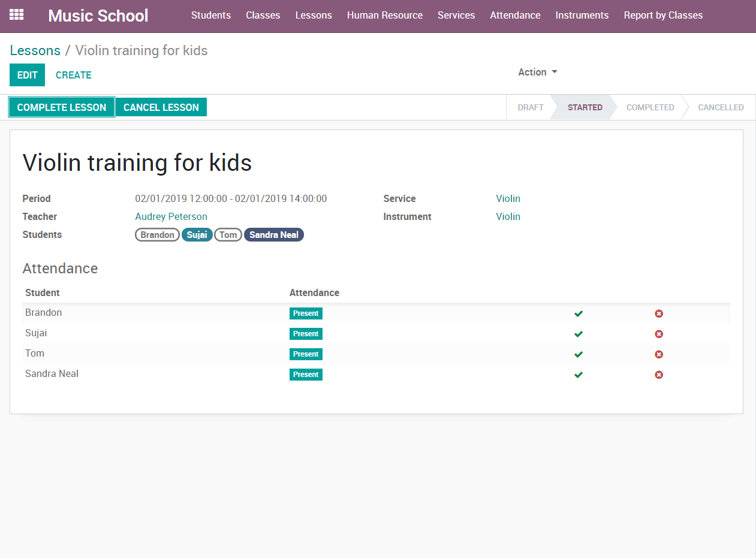Screen dimensions: 756x558
Task: Mark Sandra Neal absent with red X
Action: tap(658, 375)
